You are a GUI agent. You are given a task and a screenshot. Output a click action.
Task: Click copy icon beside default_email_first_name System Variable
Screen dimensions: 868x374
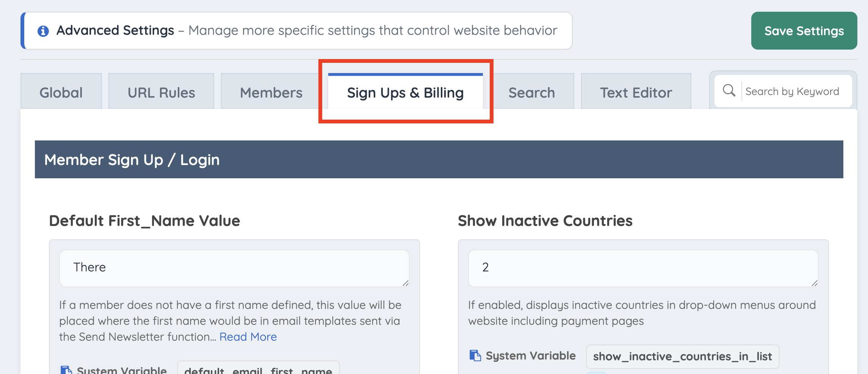coord(66,370)
